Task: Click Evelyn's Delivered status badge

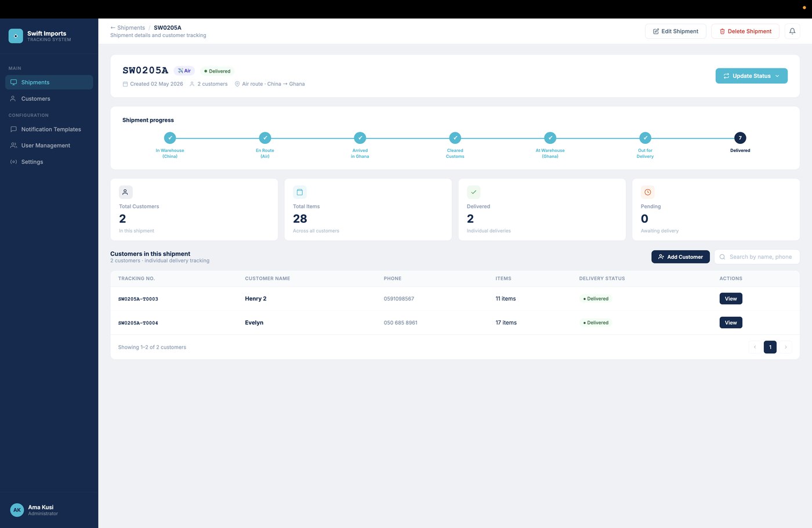Action: tap(596, 323)
